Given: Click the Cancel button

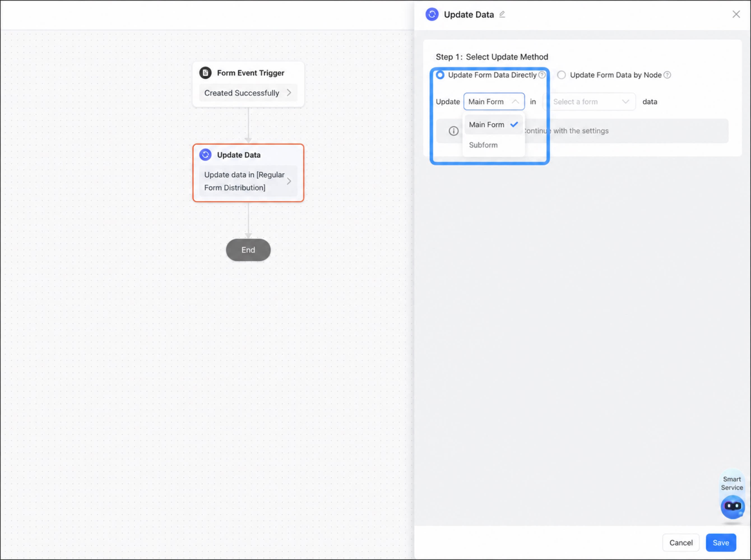Looking at the screenshot, I should point(681,542).
